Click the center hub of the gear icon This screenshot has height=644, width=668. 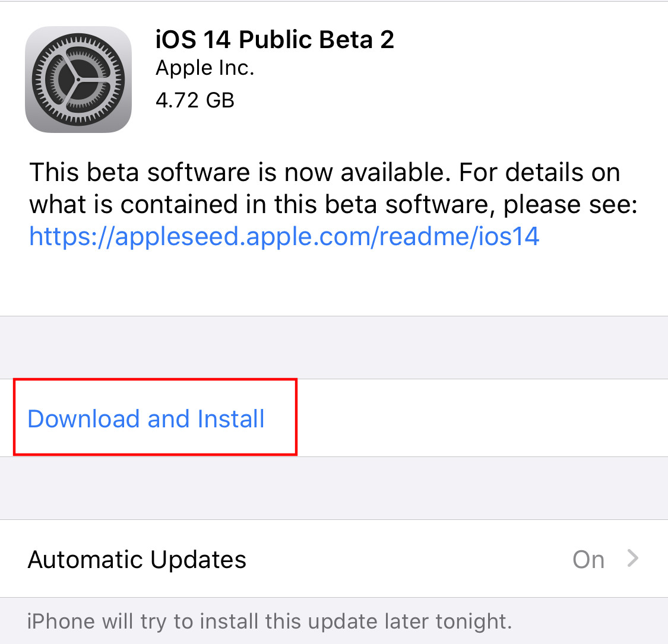pos(78,80)
